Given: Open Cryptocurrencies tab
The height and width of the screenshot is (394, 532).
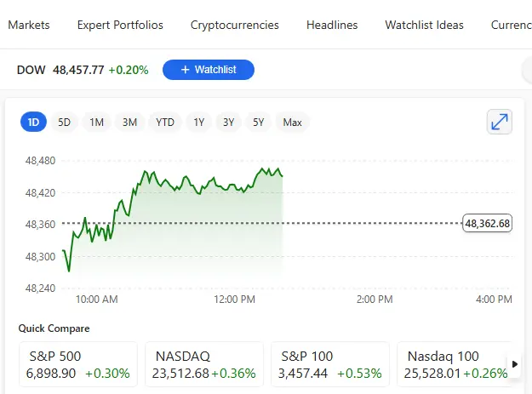Looking at the screenshot, I should coord(235,25).
